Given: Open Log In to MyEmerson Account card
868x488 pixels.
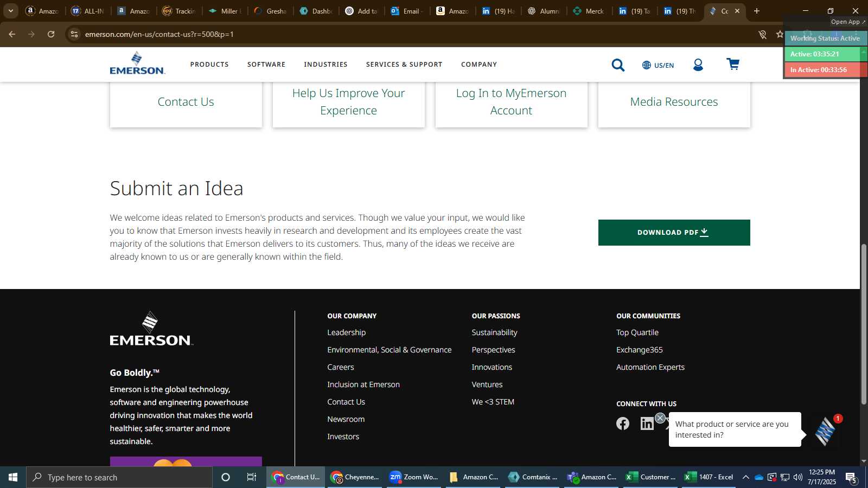Looking at the screenshot, I should click(511, 102).
